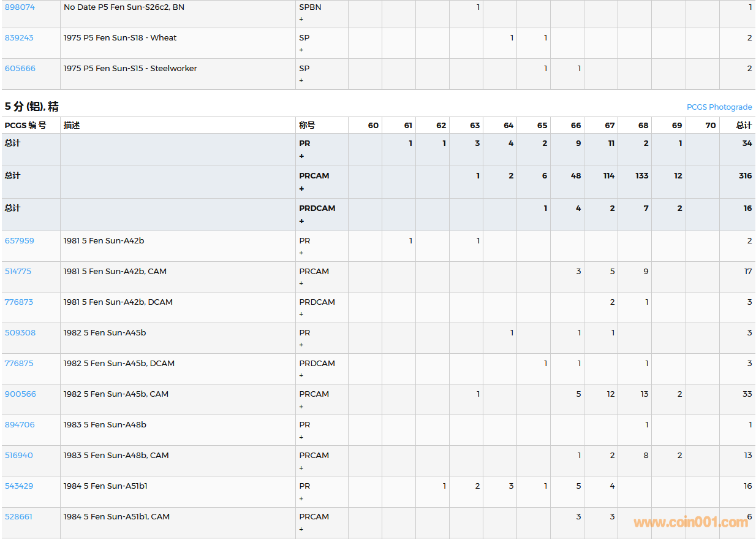
Task: Expand plus under PRDCAM total row
Action: tap(301, 221)
